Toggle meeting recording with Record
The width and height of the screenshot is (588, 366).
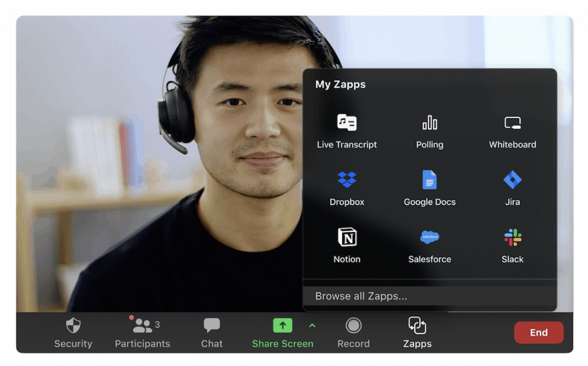353,333
